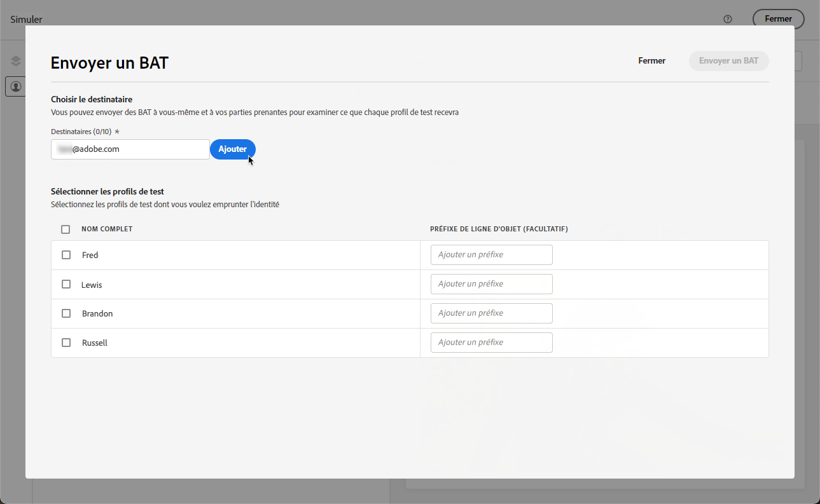Toggle the select-all checkbox beside NOM COMPLET
Screen dimensions: 820x504
point(66,229)
